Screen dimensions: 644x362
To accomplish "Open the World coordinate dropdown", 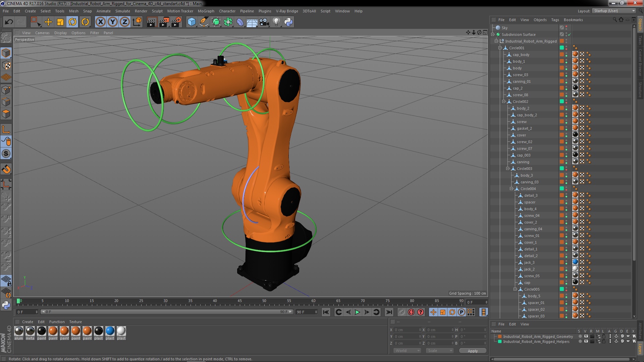I will coord(407,351).
